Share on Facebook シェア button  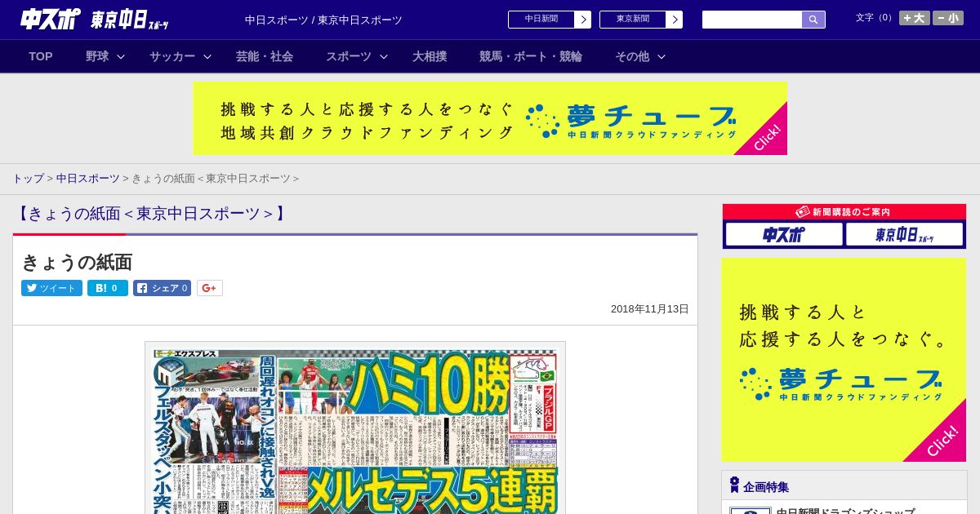162,288
